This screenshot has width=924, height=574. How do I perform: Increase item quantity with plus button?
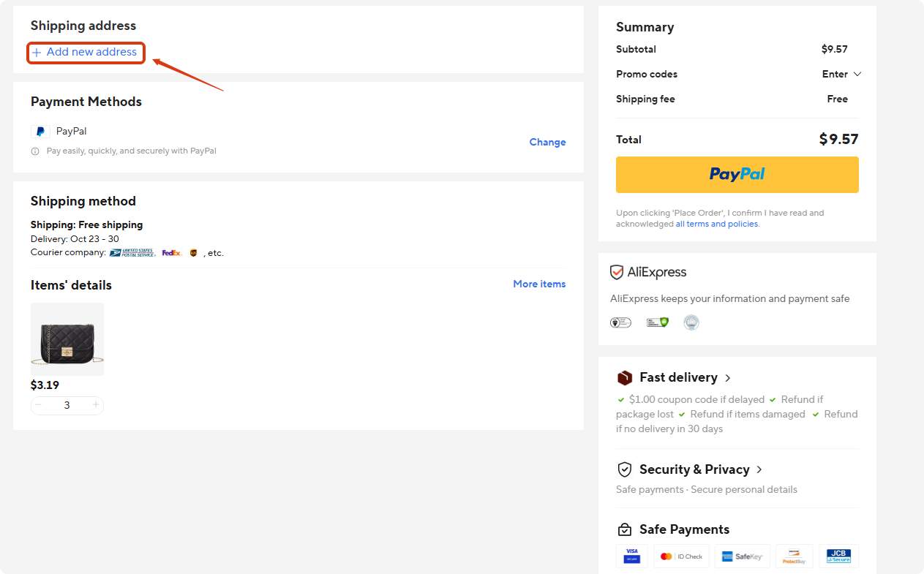tap(96, 405)
